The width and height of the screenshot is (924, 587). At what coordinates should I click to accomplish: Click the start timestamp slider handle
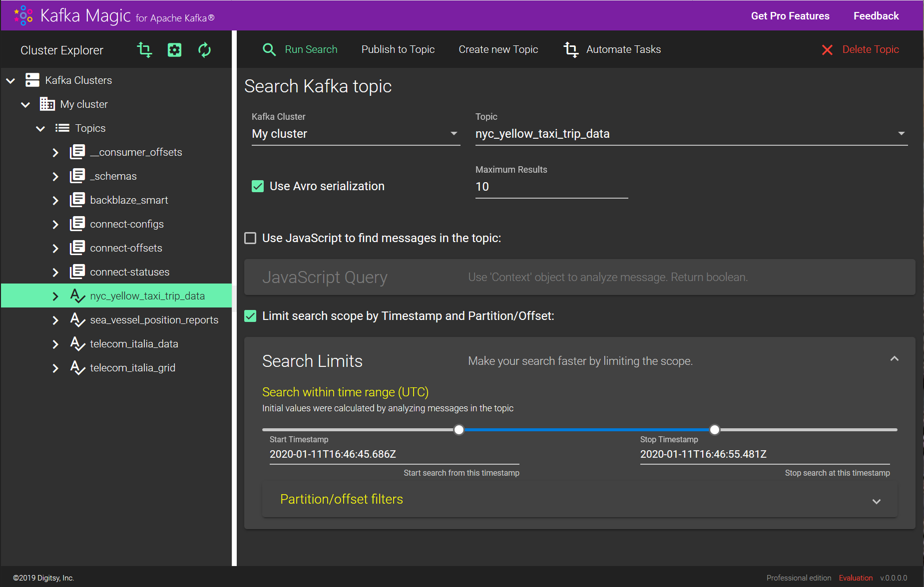(459, 430)
